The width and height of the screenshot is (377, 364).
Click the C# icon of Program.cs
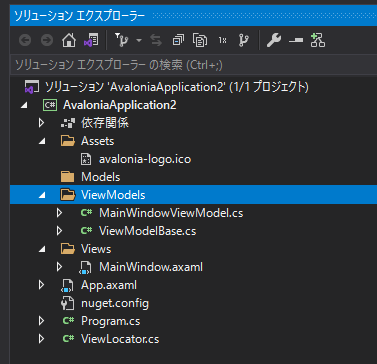(x=68, y=321)
